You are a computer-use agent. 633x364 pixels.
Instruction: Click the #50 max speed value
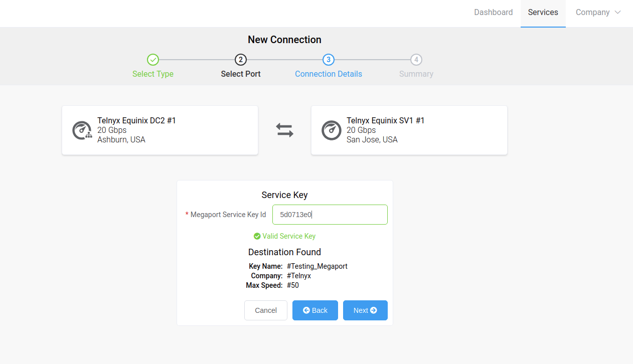coord(293,285)
